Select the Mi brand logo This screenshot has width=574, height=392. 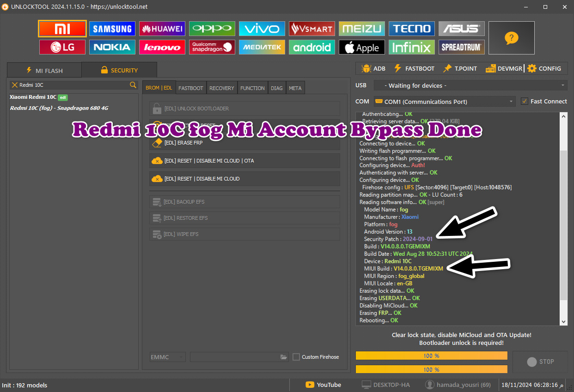[x=62, y=29]
